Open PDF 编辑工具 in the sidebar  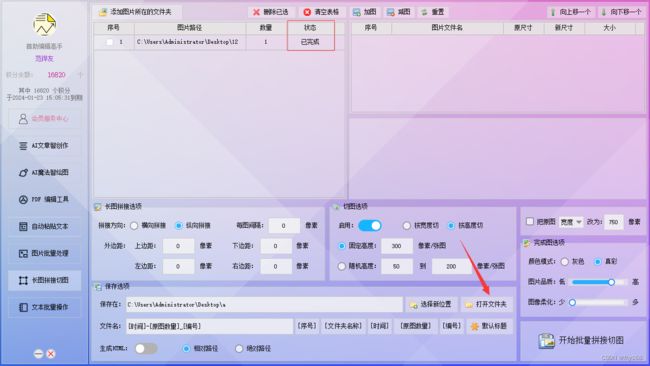[44, 200]
